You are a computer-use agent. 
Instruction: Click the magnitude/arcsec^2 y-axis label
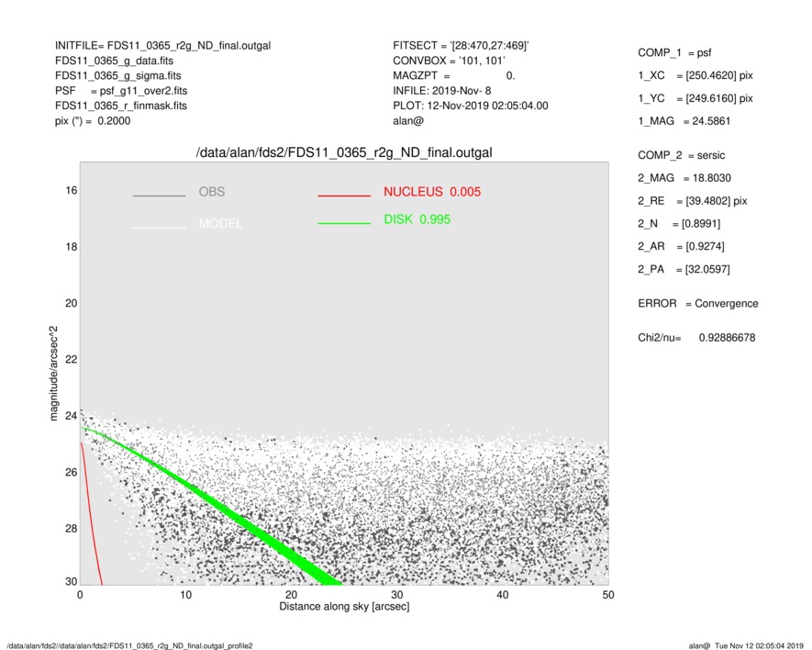53,374
